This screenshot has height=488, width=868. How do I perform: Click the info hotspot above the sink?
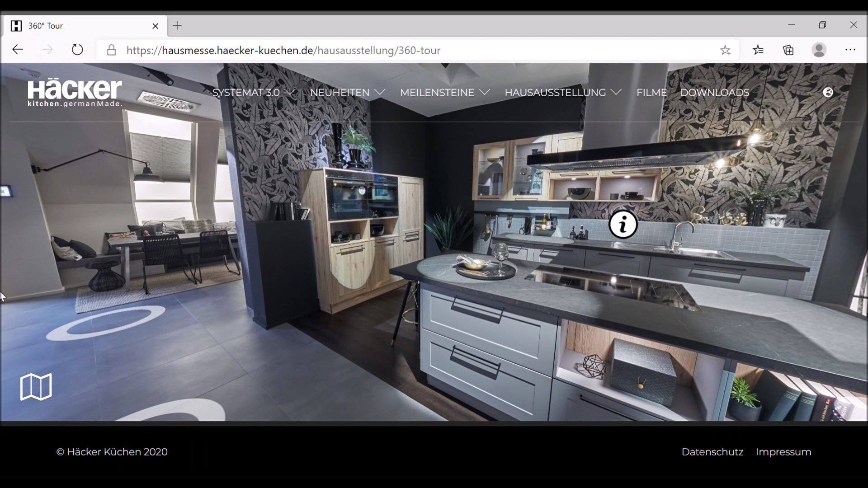tap(623, 224)
